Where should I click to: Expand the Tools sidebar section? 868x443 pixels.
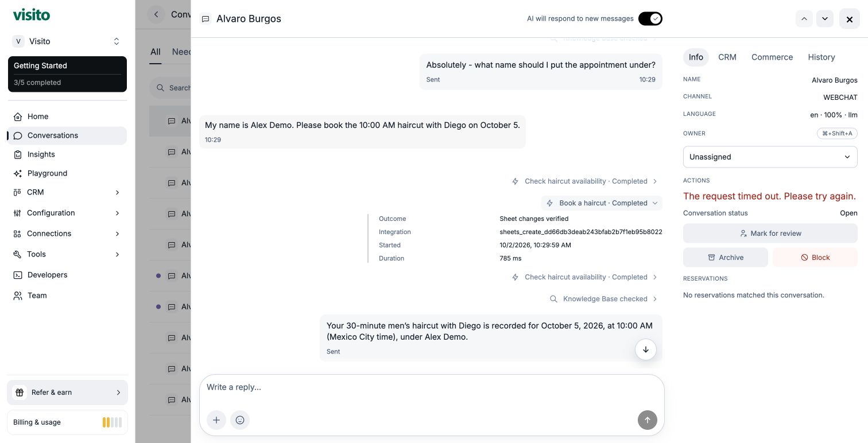[x=67, y=254]
